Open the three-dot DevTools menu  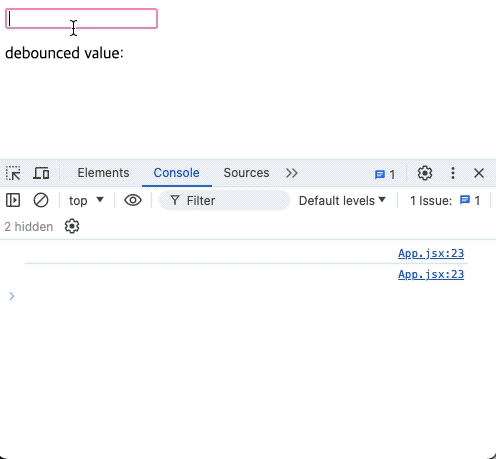(x=453, y=173)
